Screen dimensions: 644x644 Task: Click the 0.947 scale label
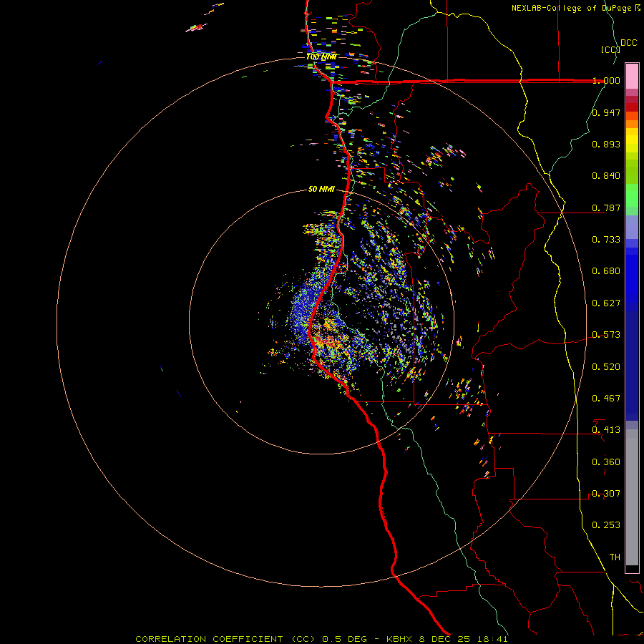pos(606,112)
